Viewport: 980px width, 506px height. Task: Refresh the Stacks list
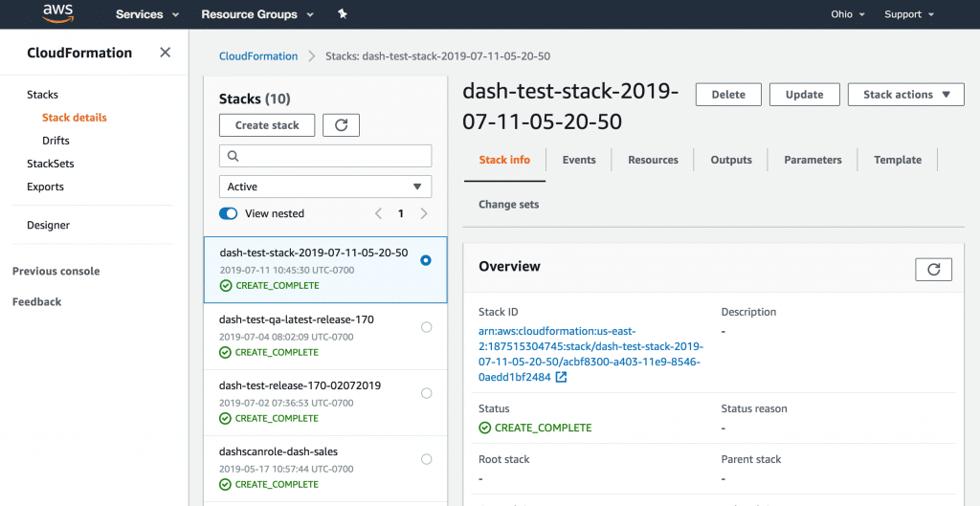(342, 125)
